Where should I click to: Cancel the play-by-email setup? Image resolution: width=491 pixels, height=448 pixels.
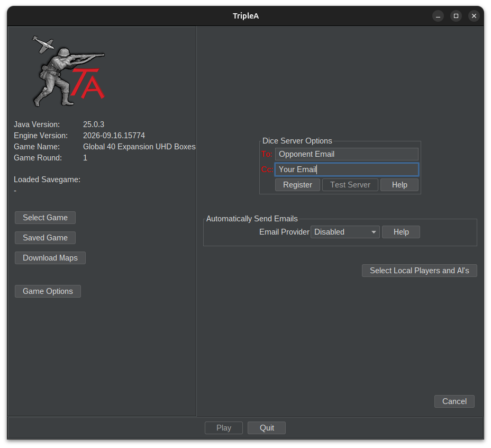(x=454, y=401)
